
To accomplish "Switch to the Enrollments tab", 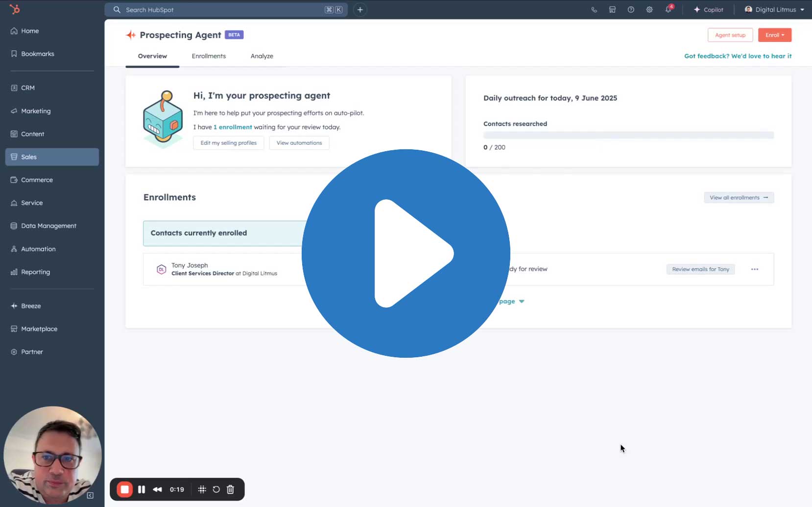I will [x=209, y=56].
